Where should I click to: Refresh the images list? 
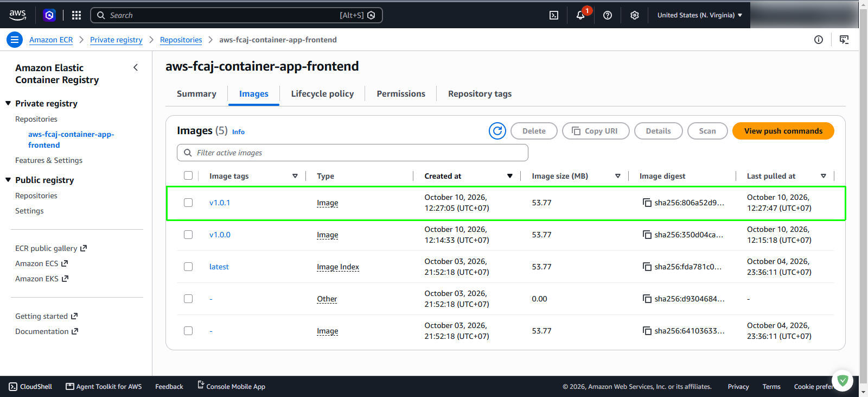coord(497,131)
